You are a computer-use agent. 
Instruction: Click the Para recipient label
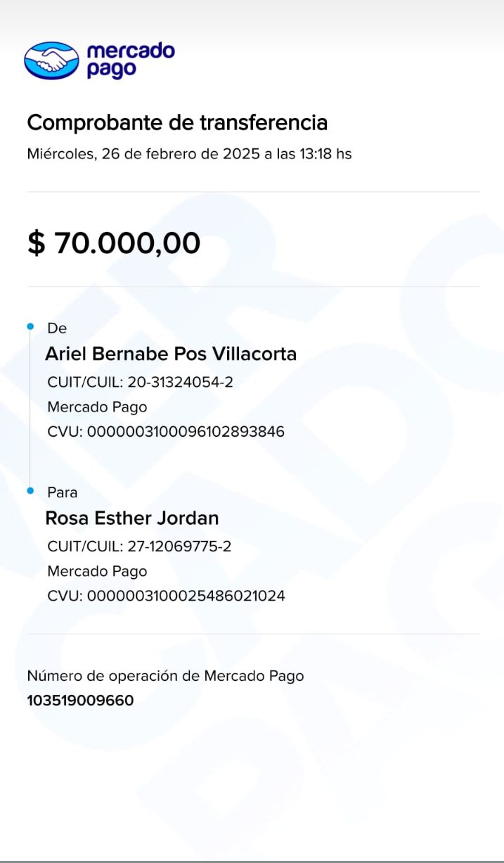click(62, 492)
